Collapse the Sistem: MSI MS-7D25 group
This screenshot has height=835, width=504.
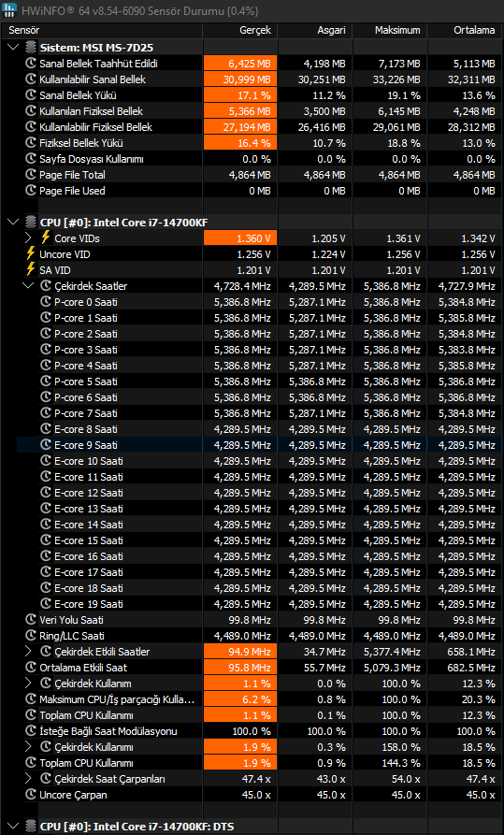[13, 48]
